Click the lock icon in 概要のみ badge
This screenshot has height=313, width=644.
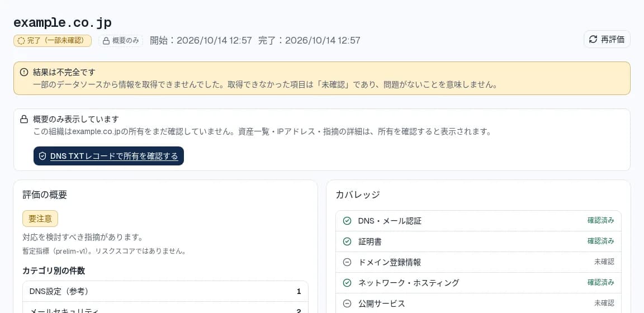click(106, 41)
